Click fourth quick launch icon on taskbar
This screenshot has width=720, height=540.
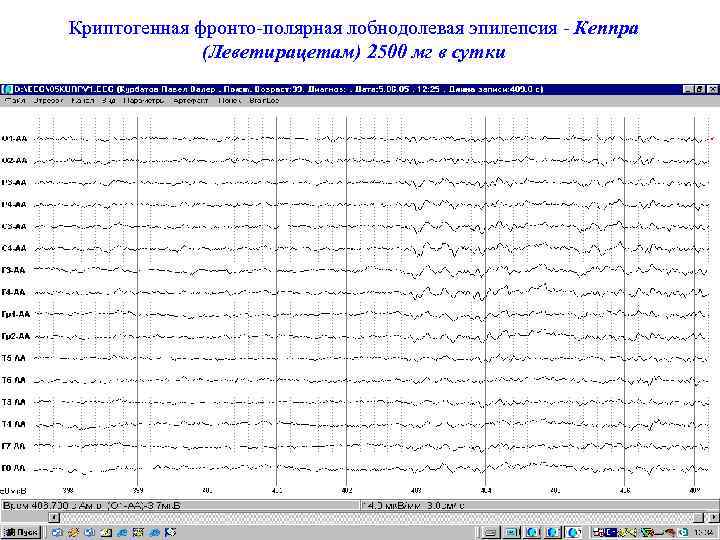click(106, 532)
